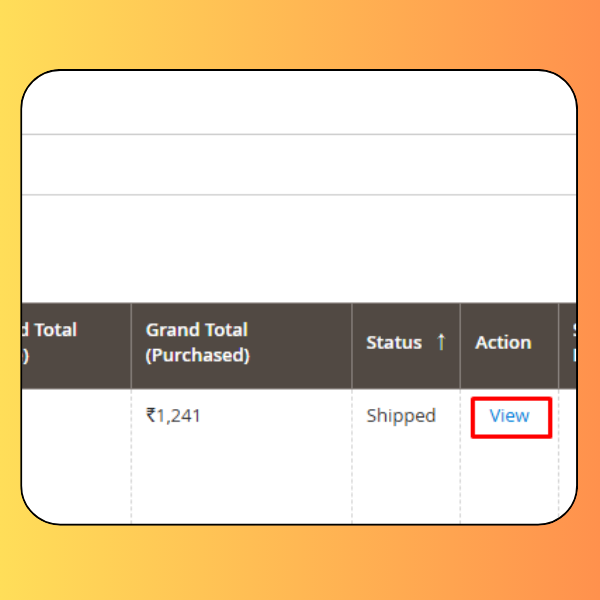This screenshot has width=600, height=600.
Task: Click divider between Status and Action headers
Action: tap(460, 346)
